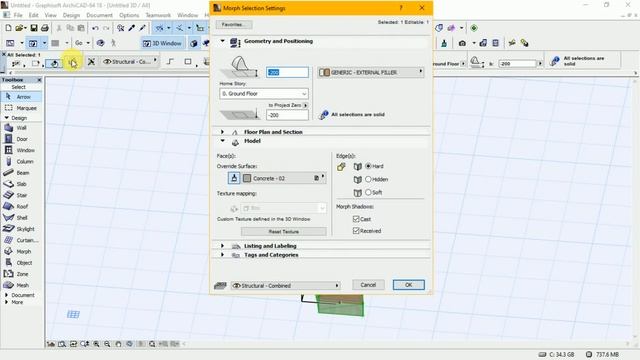640x360 pixels.
Task: Select the Arrow tool in Toolbox
Action: pyautogui.click(x=22, y=97)
